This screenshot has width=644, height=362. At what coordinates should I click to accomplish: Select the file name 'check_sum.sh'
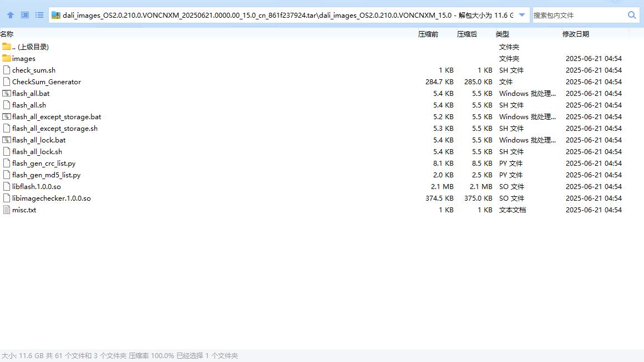(x=34, y=70)
